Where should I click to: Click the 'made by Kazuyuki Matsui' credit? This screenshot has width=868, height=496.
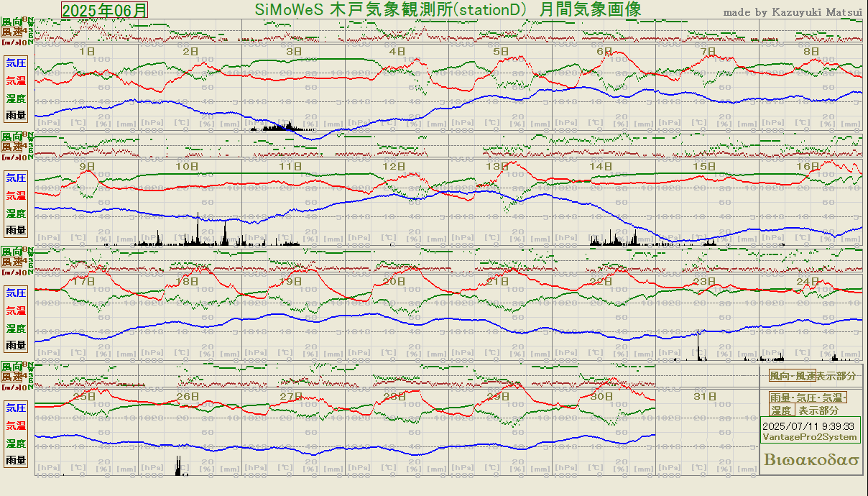click(x=792, y=12)
